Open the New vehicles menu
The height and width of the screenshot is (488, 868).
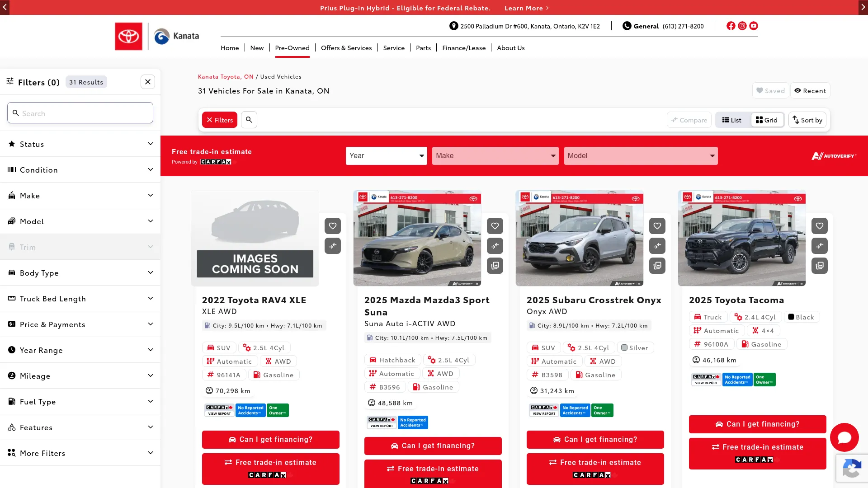pyautogui.click(x=257, y=48)
